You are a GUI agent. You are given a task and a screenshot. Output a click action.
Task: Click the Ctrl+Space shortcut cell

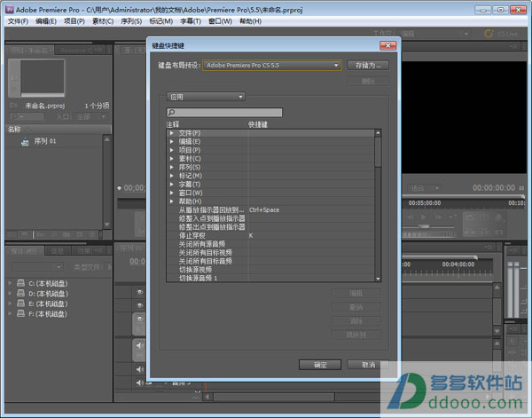pyautogui.click(x=264, y=209)
